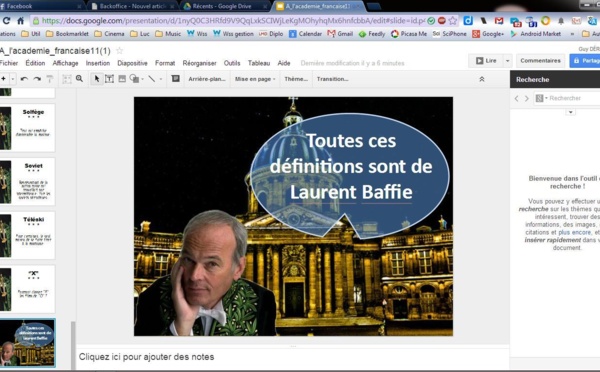The image size is (600, 372).
Task: Open the Fichier menu
Action: tap(9, 63)
